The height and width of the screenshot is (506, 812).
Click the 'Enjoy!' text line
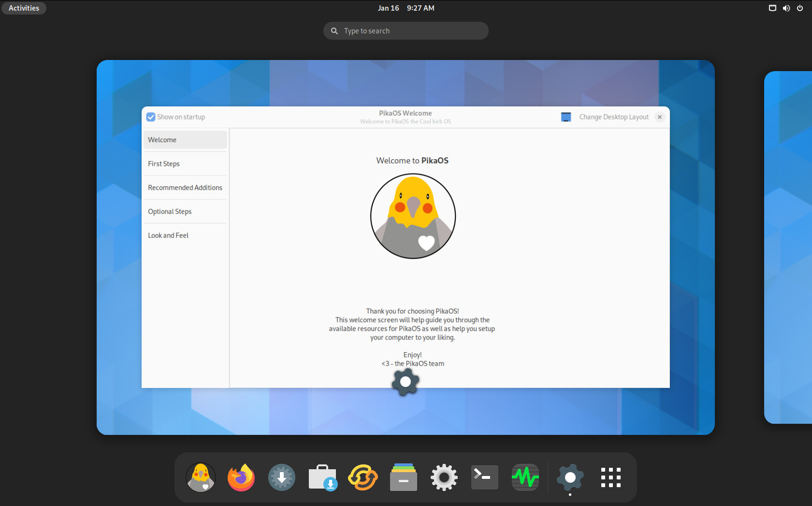coord(412,355)
